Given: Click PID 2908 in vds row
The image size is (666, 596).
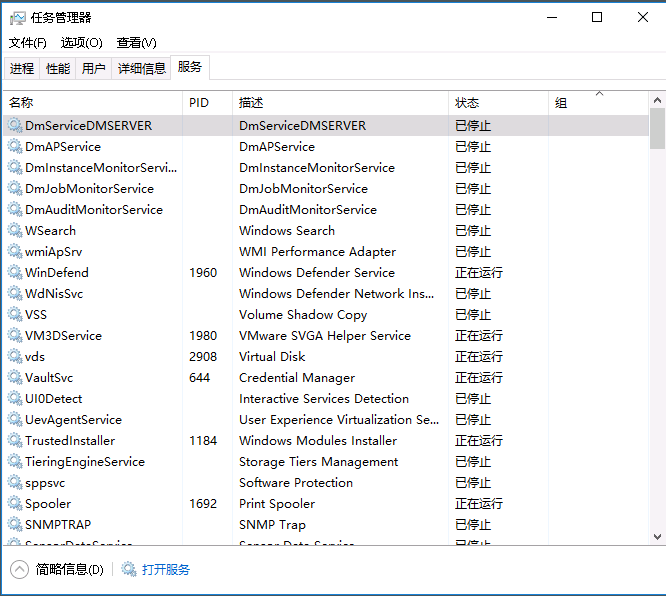Looking at the screenshot, I should point(203,356).
